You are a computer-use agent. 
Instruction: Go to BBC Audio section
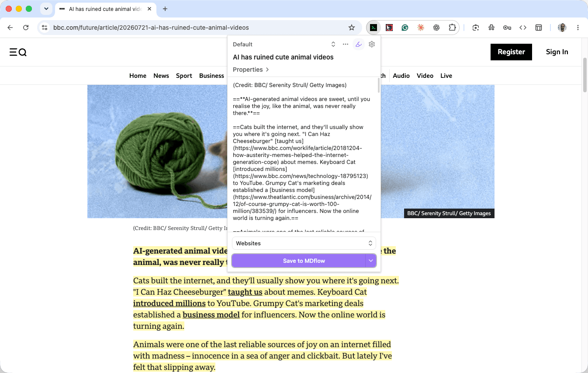tap(401, 76)
